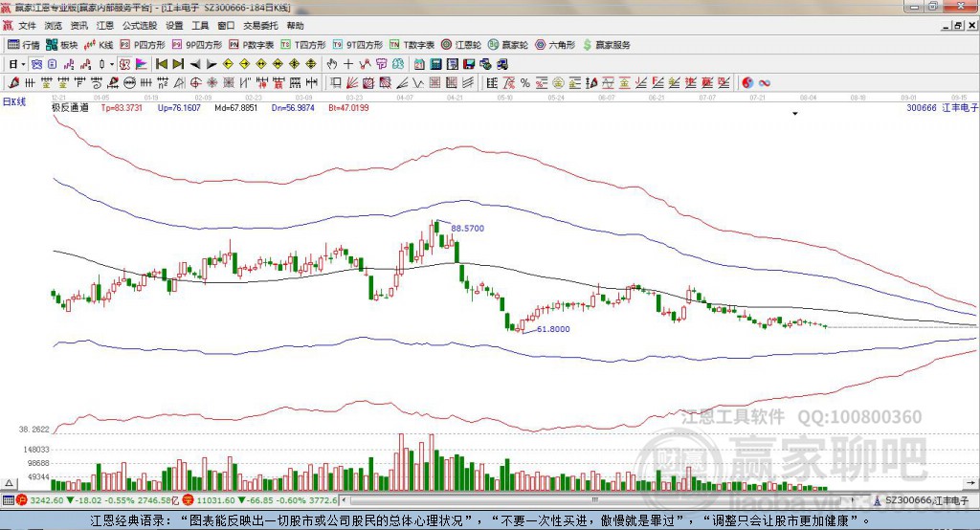Screen dimensions: 980x530
Task: Open the 赢家轮 wheel tool
Action: (508, 45)
